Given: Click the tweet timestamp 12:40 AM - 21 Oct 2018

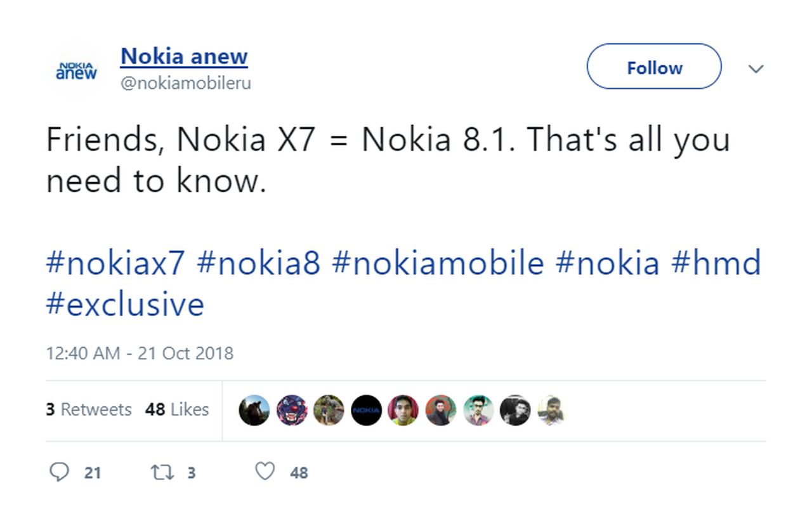Looking at the screenshot, I should (140, 353).
